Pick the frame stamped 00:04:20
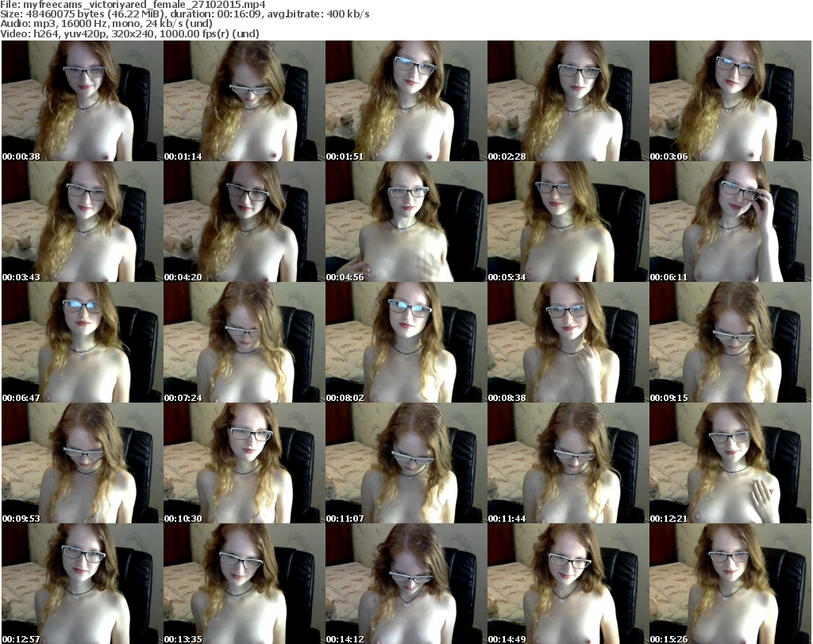This screenshot has width=813, height=644. pos(245,222)
